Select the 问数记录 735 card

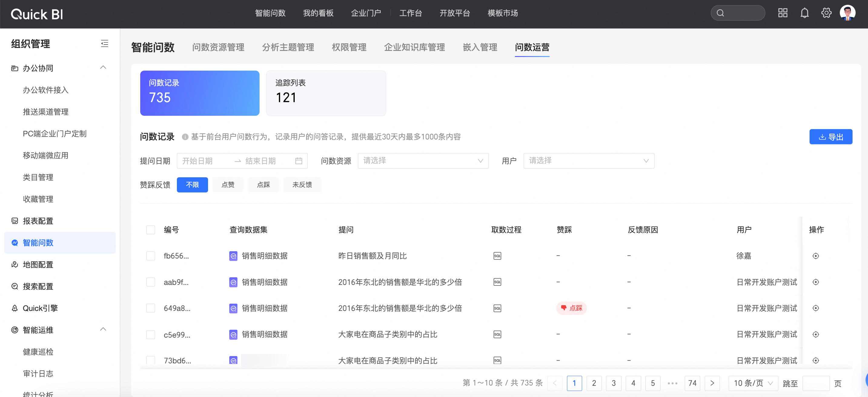(x=200, y=93)
